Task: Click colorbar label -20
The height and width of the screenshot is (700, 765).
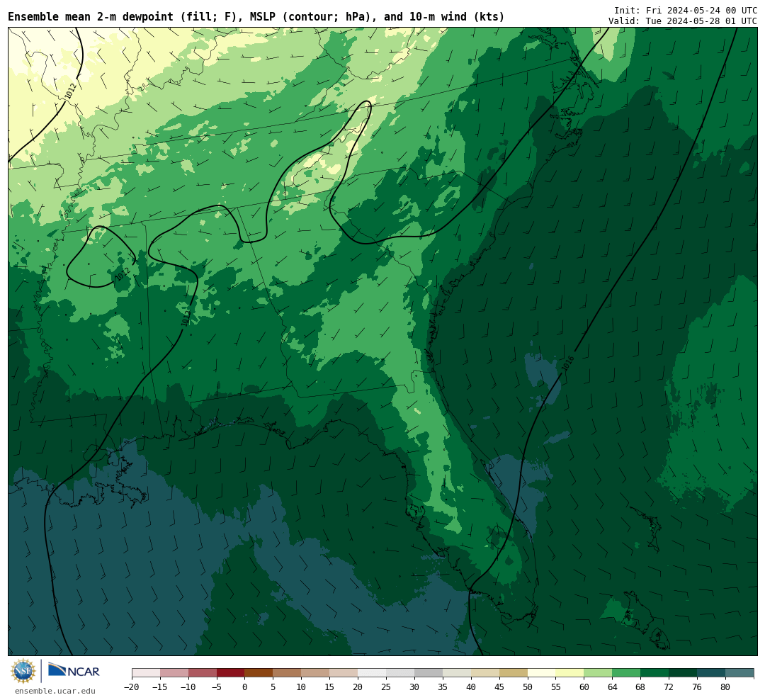Action: click(x=132, y=687)
